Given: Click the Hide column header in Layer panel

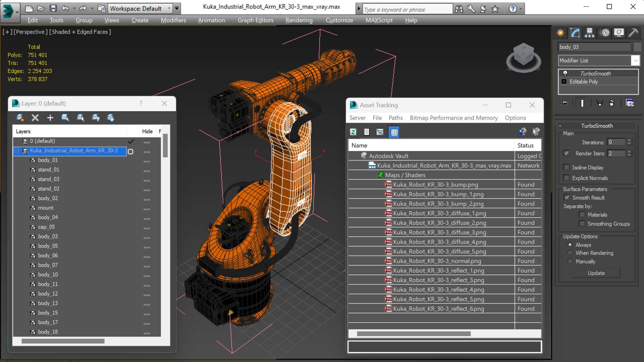Looking at the screenshot, I should click(x=147, y=131).
